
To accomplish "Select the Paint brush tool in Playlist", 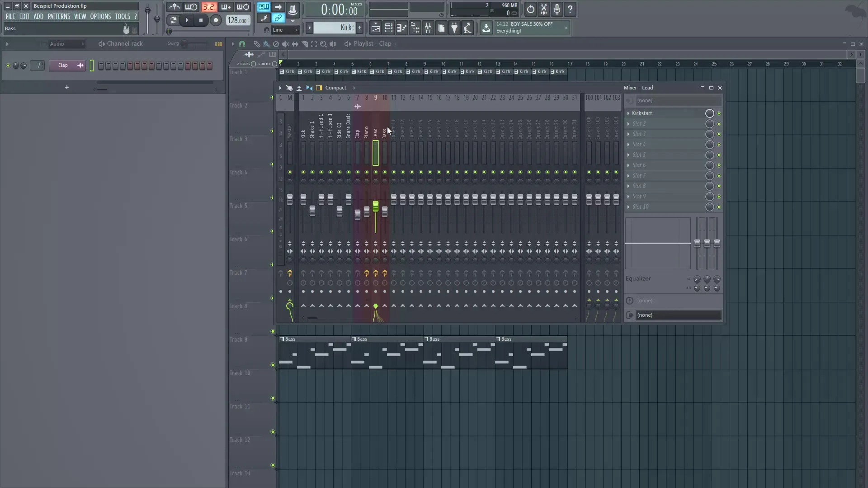I will [266, 44].
